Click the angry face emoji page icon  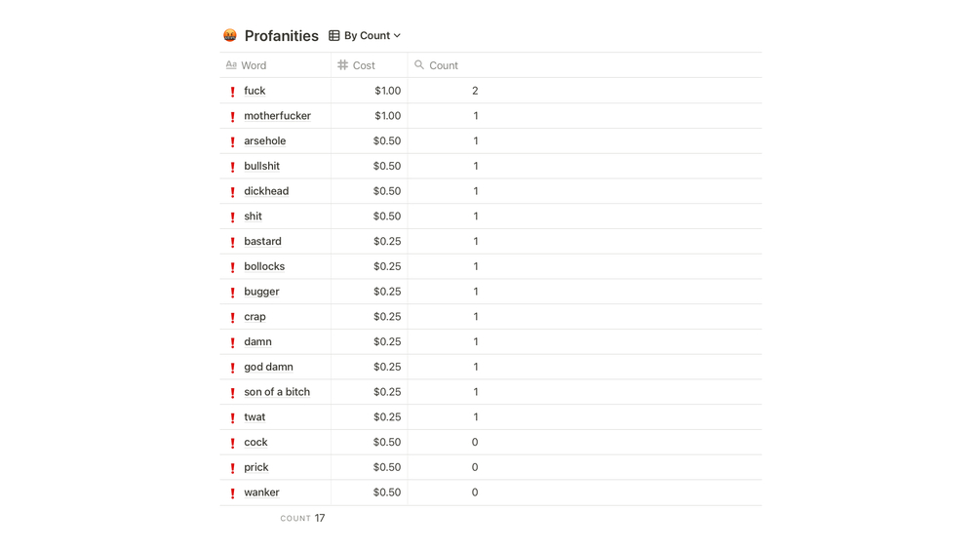coord(230,36)
